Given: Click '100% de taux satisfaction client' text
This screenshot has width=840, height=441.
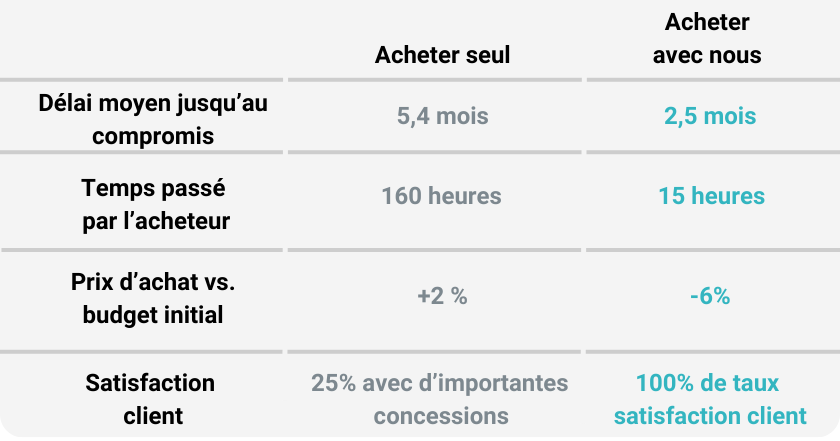Looking at the screenshot, I should pyautogui.click(x=710, y=399).
